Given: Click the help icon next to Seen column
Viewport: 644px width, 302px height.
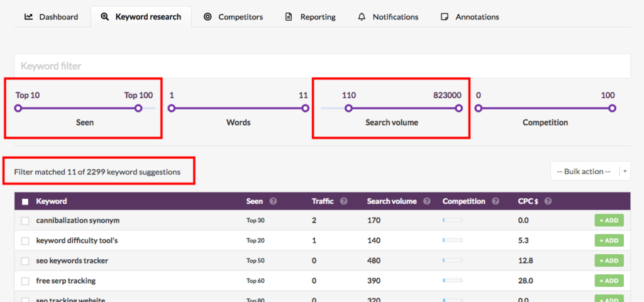Looking at the screenshot, I should [x=273, y=201].
